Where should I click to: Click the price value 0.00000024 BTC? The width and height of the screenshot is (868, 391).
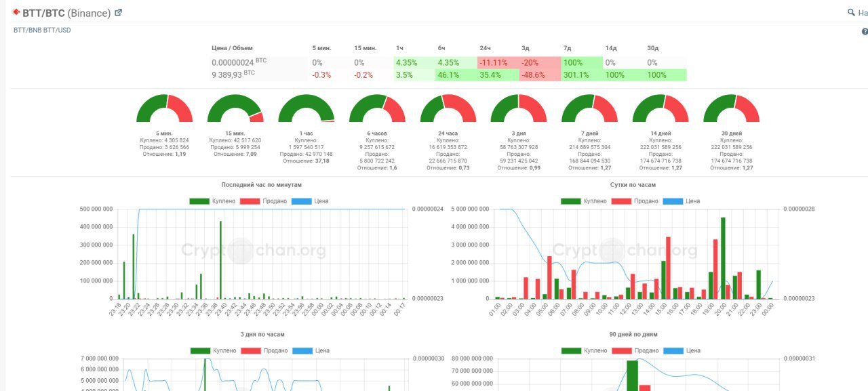point(239,62)
